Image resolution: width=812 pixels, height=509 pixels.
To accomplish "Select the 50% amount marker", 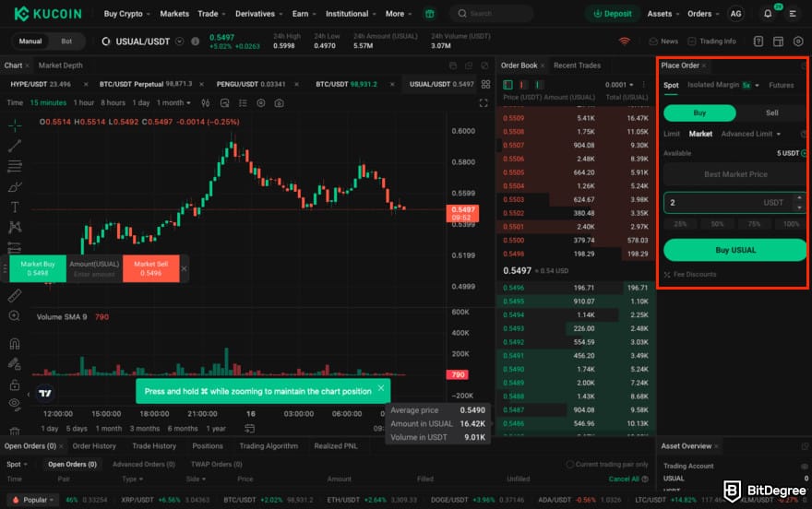I will 717,224.
